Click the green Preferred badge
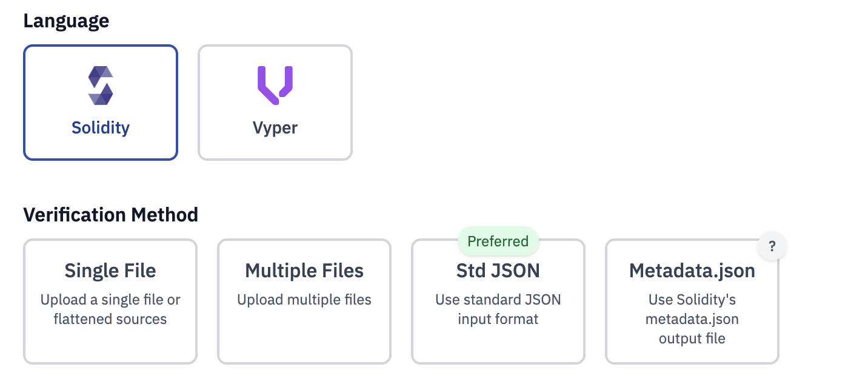Viewport: 868px width, 381px height. [498, 241]
